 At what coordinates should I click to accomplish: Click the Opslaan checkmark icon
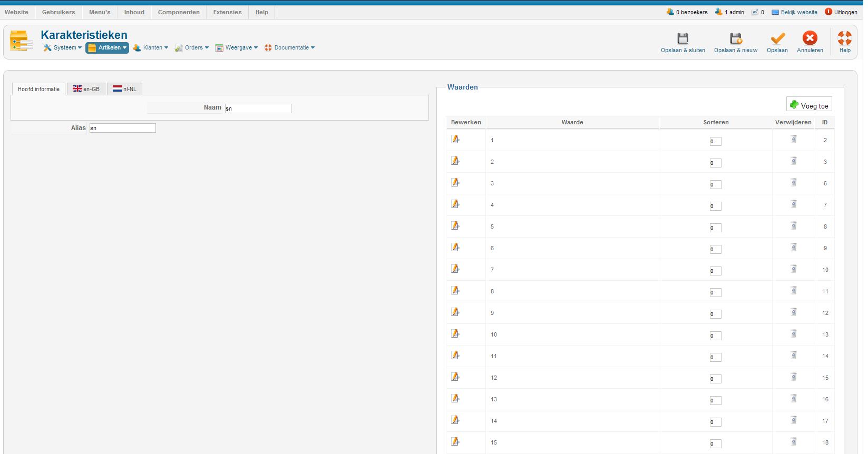777,38
